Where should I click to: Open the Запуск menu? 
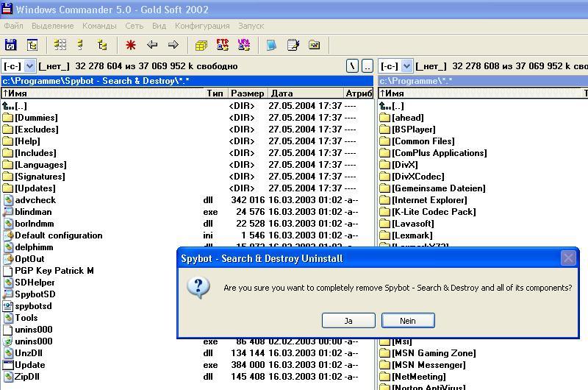[x=251, y=26]
